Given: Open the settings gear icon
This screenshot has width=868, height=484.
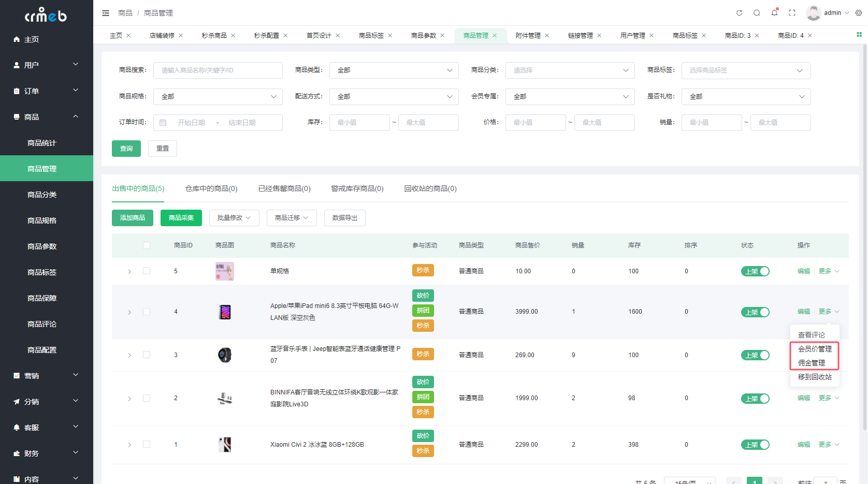Looking at the screenshot, I should [858, 13].
